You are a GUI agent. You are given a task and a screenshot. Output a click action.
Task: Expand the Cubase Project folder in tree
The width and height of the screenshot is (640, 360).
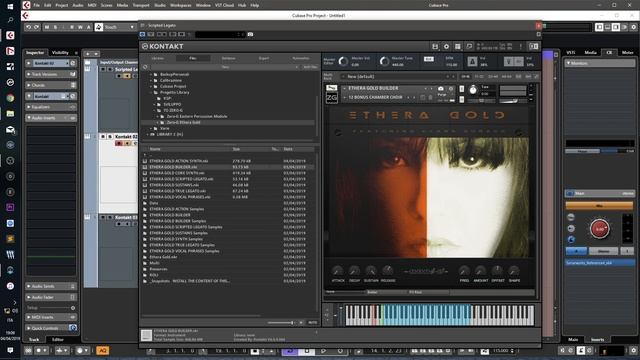click(151, 87)
